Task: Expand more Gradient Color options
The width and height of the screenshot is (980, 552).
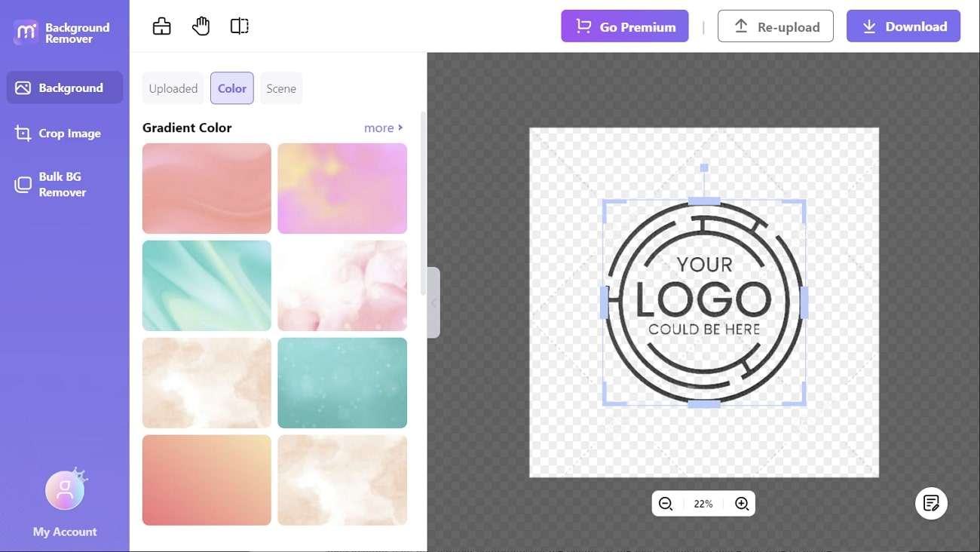Action: click(383, 127)
